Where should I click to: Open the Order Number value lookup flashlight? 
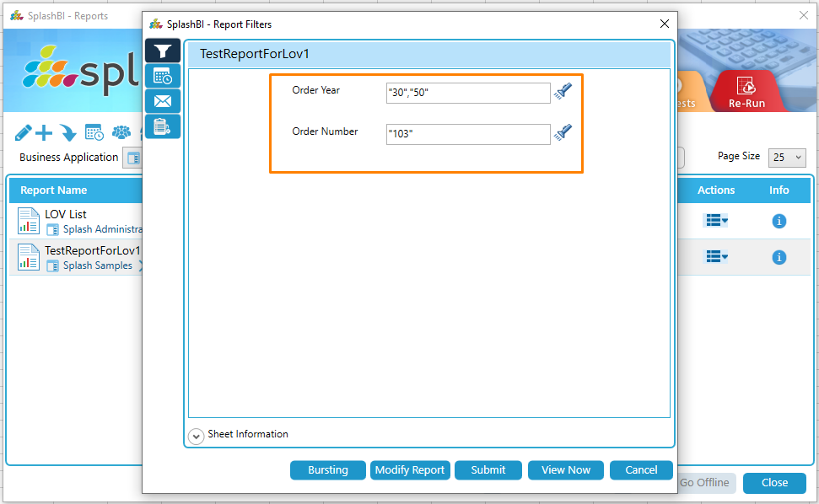(563, 133)
